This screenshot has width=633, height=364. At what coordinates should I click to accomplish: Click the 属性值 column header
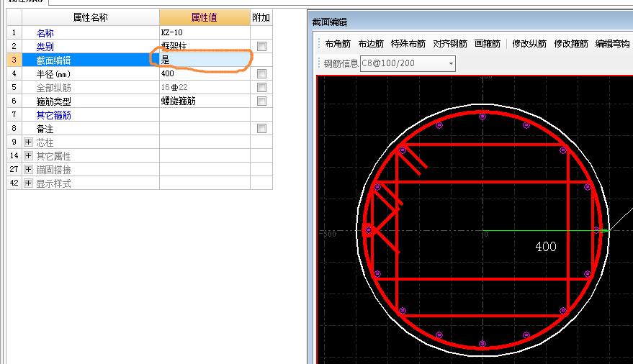tap(205, 18)
